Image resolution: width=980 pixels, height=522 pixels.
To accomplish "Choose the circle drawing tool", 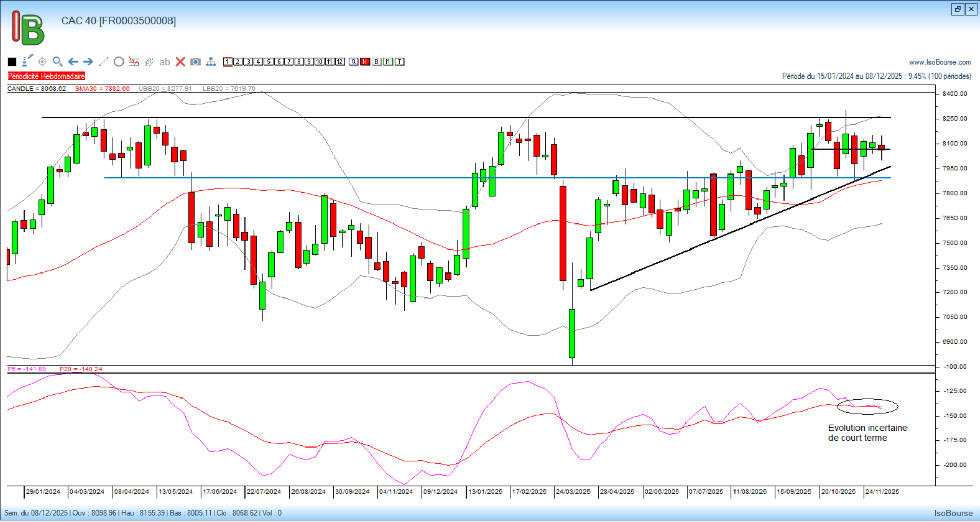I will tap(119, 62).
